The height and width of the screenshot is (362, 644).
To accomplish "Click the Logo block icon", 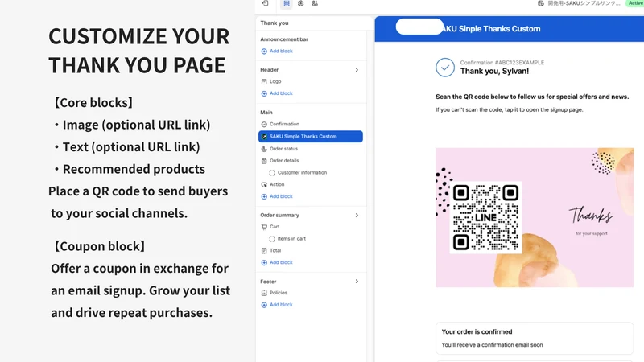I will click(x=264, y=82).
